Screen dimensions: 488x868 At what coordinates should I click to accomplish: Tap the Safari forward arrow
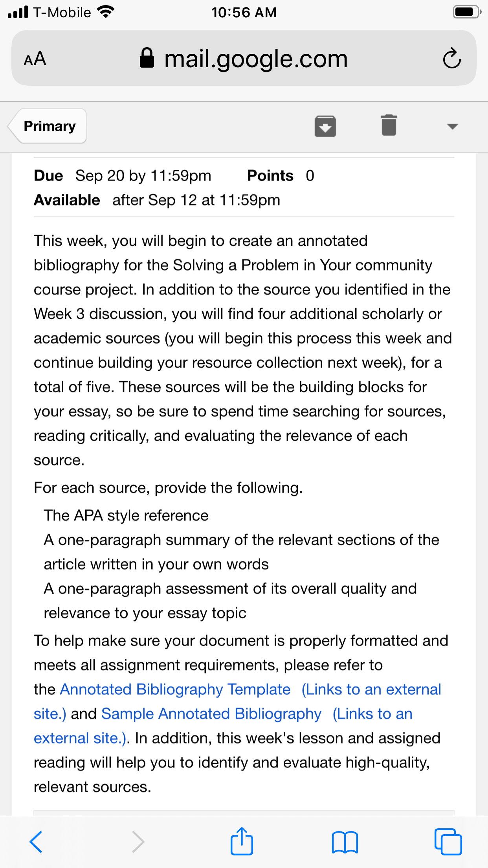coord(138,842)
